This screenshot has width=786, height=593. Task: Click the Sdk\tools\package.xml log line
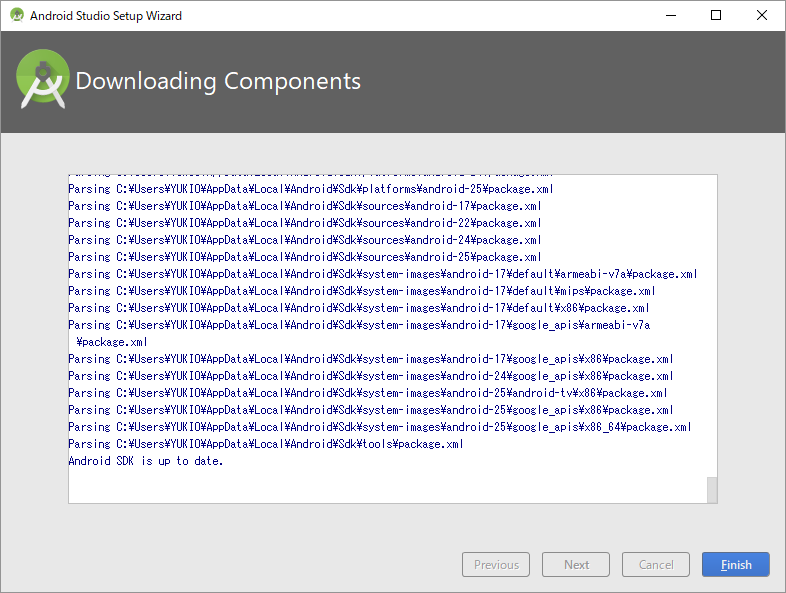(265, 444)
